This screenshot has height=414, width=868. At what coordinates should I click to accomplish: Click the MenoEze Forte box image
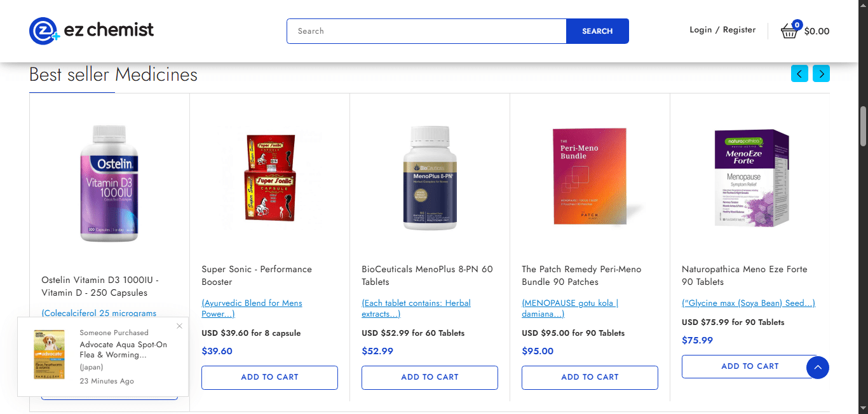tap(750, 177)
